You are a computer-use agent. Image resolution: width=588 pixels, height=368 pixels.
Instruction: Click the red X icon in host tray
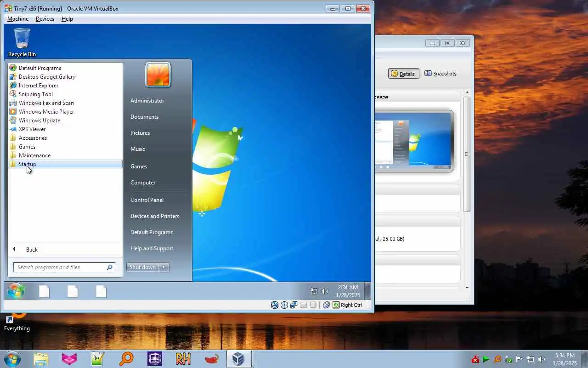475,359
